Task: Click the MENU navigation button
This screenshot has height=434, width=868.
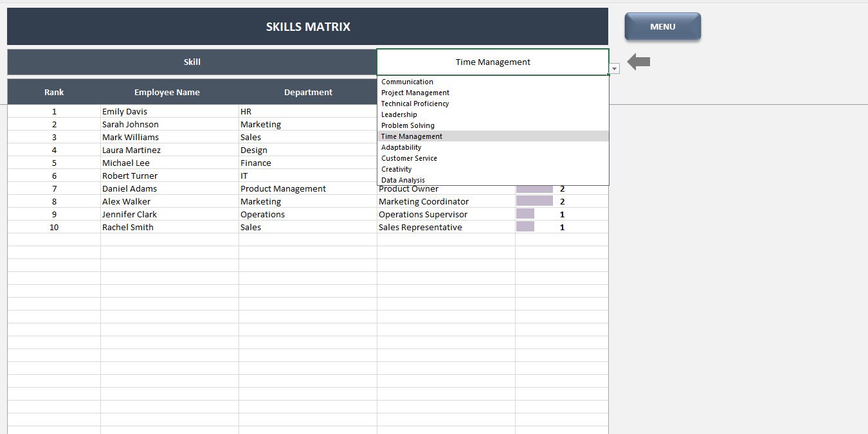Action: tap(662, 26)
